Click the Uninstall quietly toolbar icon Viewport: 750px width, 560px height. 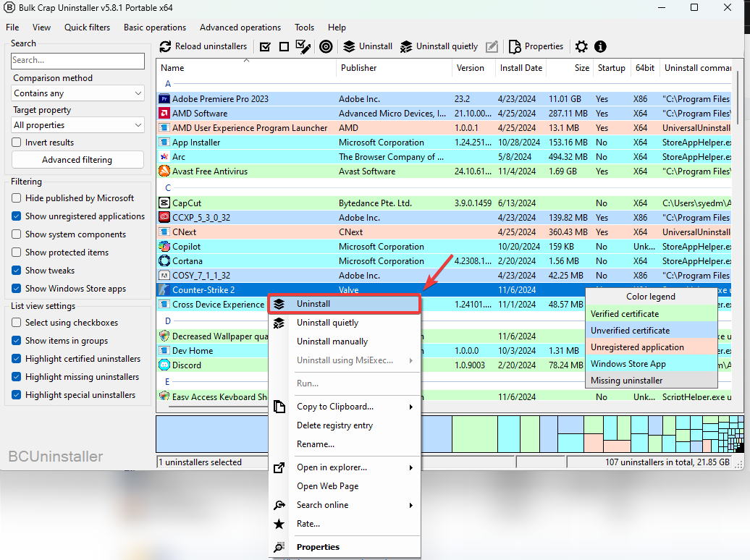[x=406, y=46]
